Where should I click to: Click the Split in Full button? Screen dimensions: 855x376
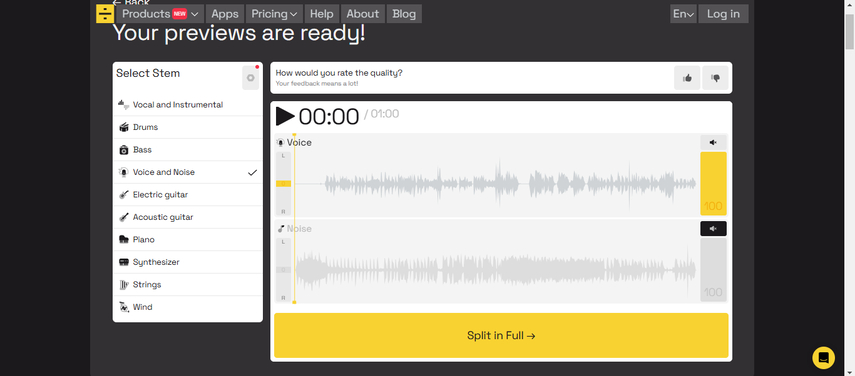tap(501, 336)
